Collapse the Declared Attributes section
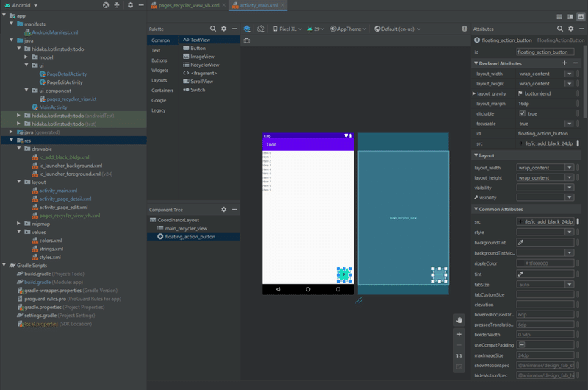 coord(476,63)
